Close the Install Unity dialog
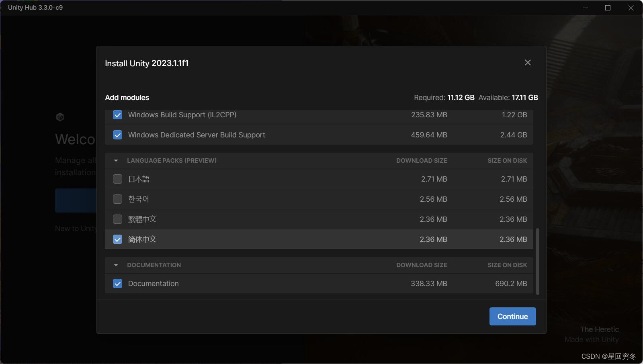 pyautogui.click(x=528, y=62)
